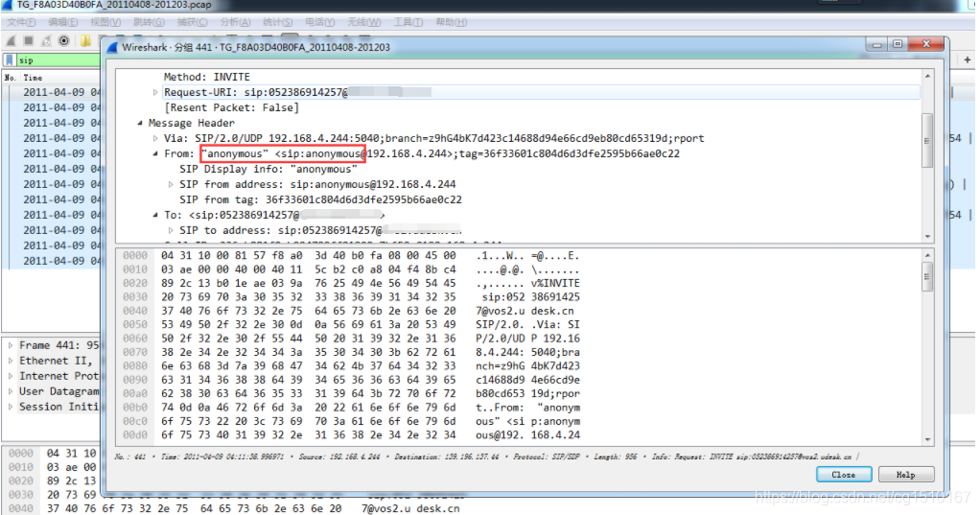The image size is (980, 515).
Task: Select the SIP from tag row
Action: [320, 199]
